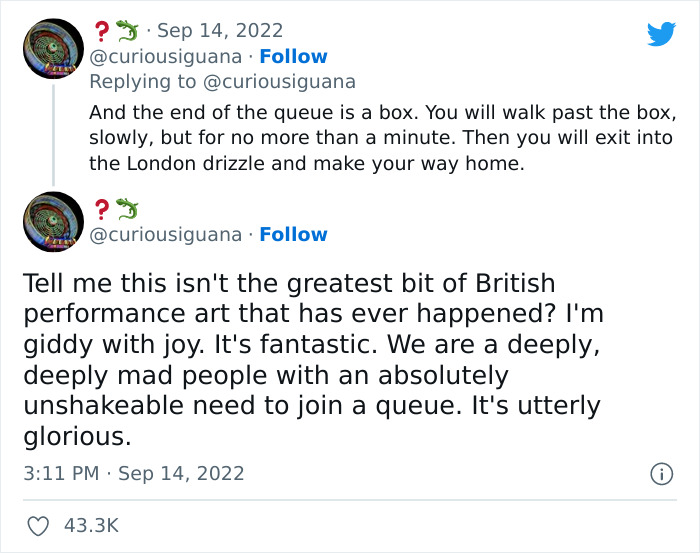Click the green lizard emoji in main tweet
The width and height of the screenshot is (700, 553).
pos(126,209)
